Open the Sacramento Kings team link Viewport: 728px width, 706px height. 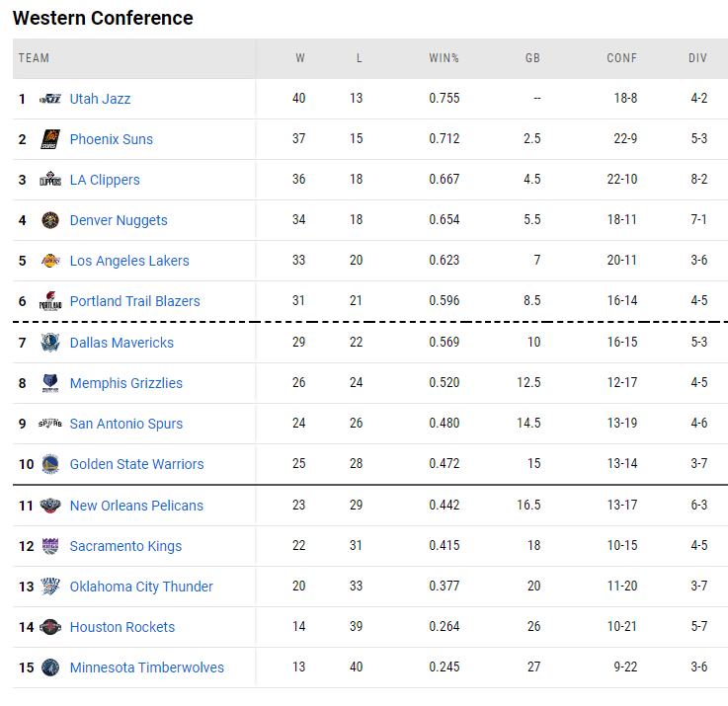coord(125,546)
